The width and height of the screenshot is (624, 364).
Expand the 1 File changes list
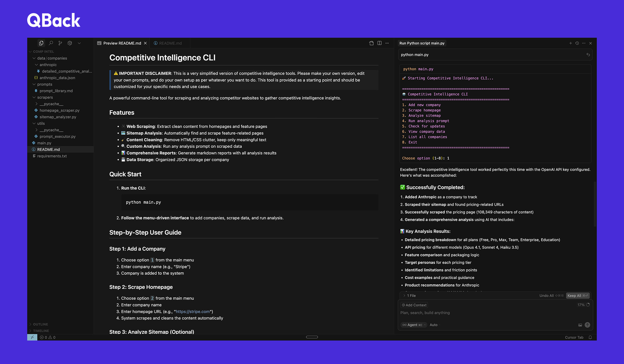[409, 296]
